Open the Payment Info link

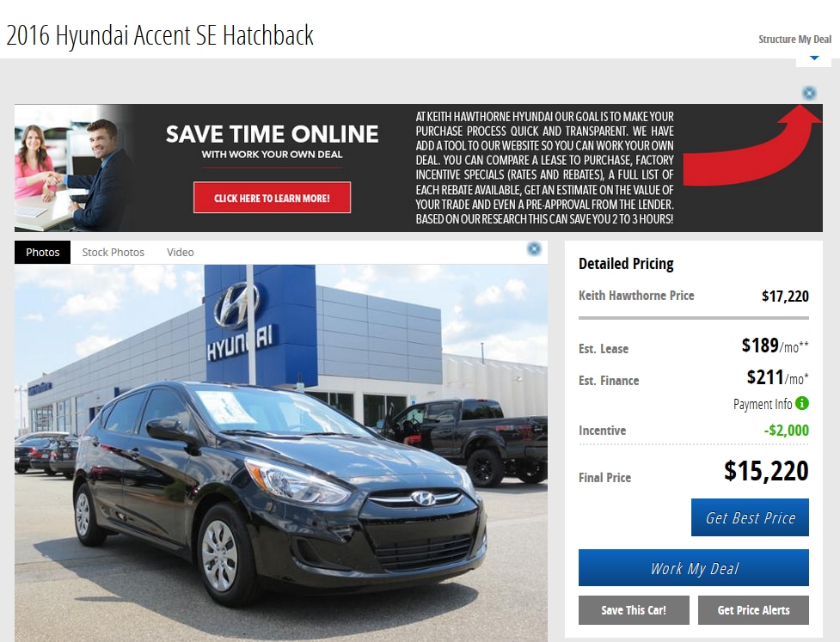pos(763,404)
